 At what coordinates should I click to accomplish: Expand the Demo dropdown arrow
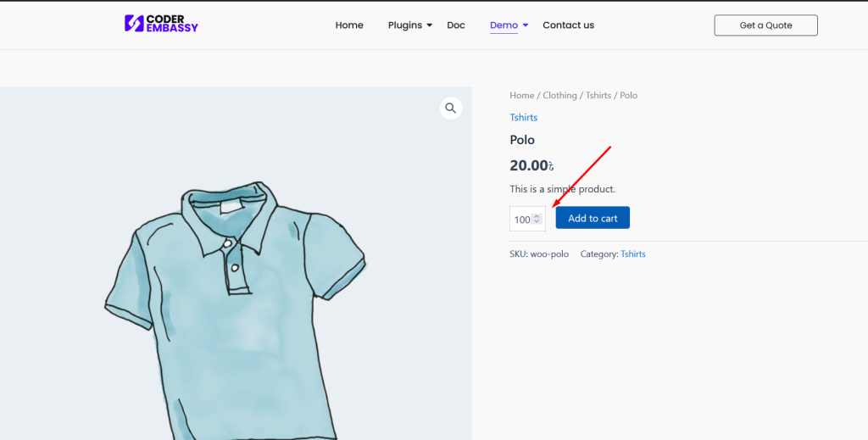[x=526, y=25]
